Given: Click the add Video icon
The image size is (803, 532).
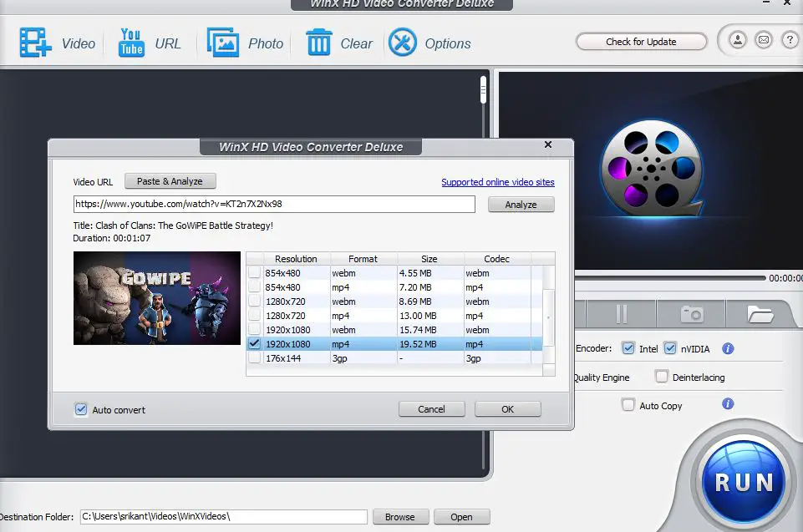Looking at the screenshot, I should (35, 43).
